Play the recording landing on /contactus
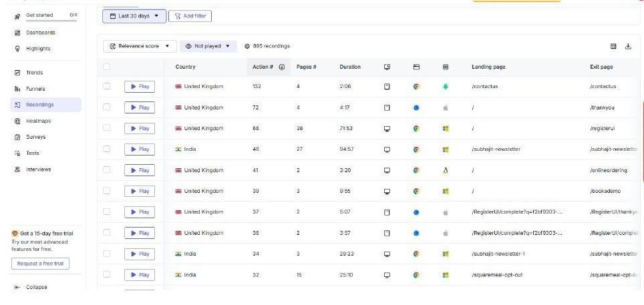Image resolution: width=644 pixels, height=305 pixels. (x=140, y=87)
